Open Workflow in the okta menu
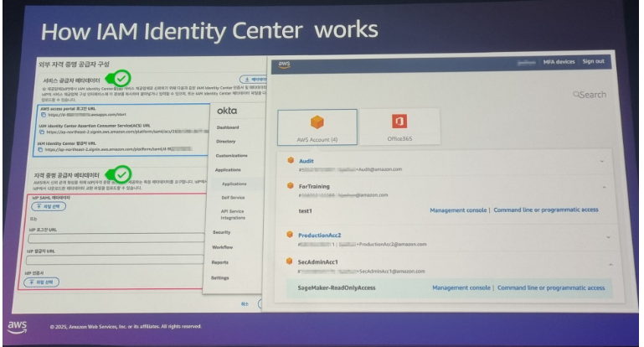 222,247
